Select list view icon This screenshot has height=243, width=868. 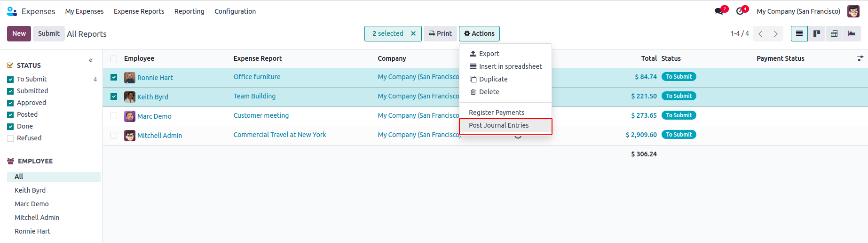click(x=799, y=33)
